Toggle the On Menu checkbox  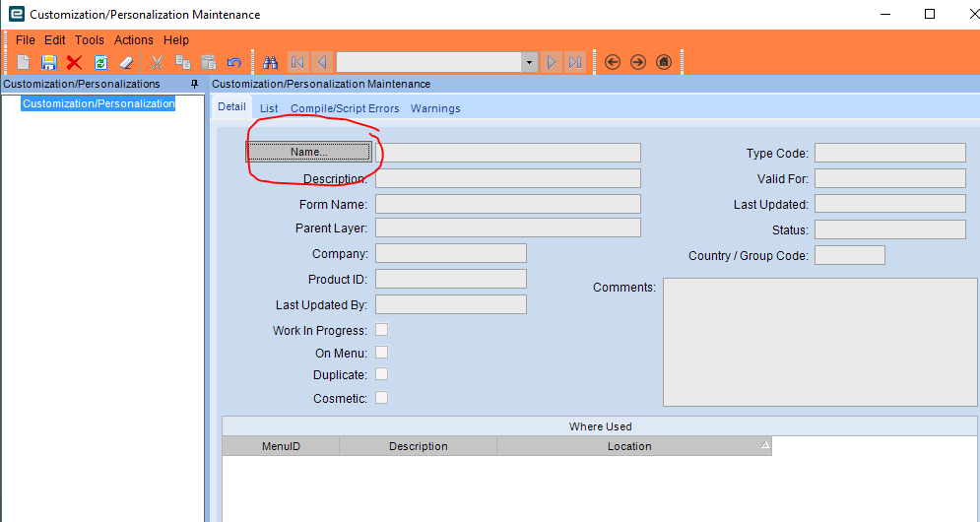point(381,353)
